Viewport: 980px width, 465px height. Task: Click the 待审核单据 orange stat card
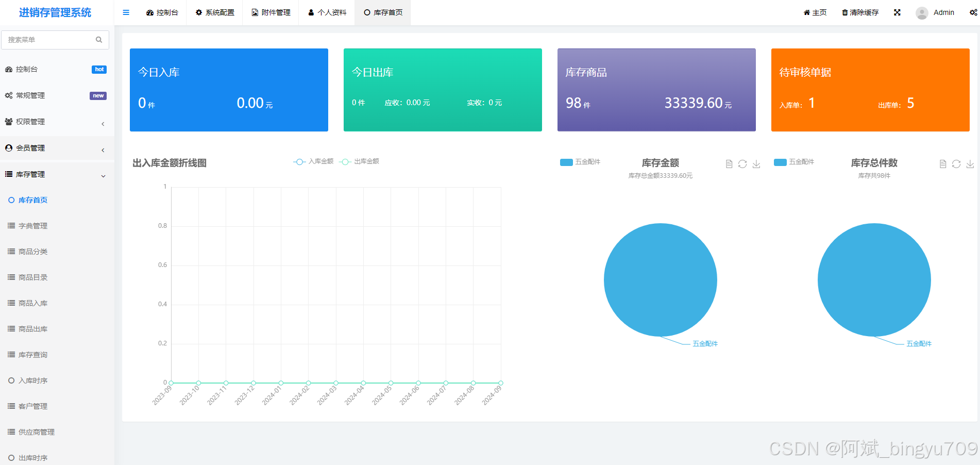click(x=870, y=90)
